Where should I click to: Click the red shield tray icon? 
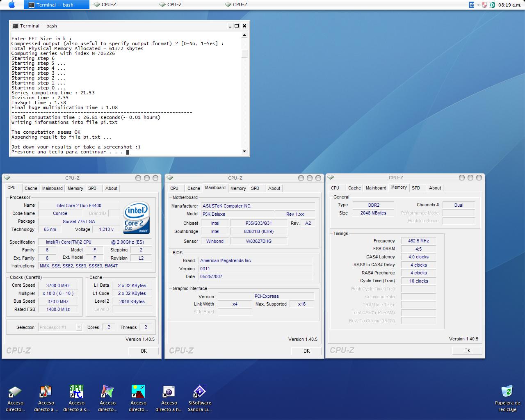[x=484, y=5]
